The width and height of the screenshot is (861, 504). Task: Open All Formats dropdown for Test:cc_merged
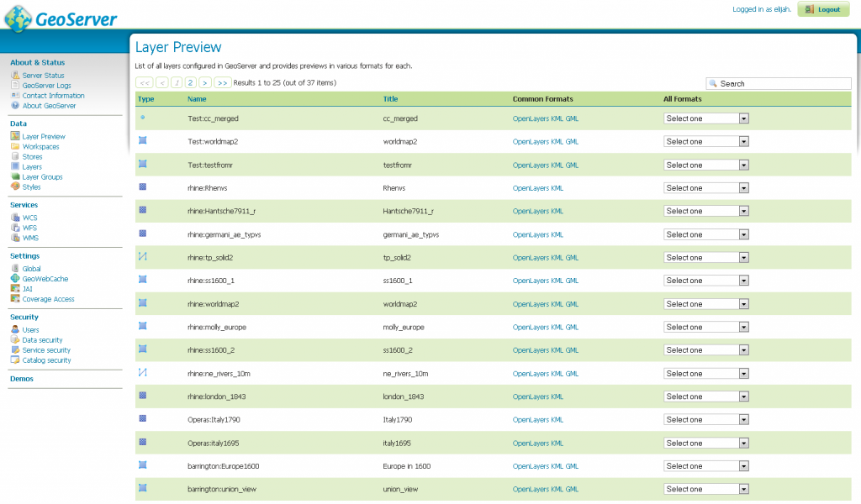pos(706,118)
